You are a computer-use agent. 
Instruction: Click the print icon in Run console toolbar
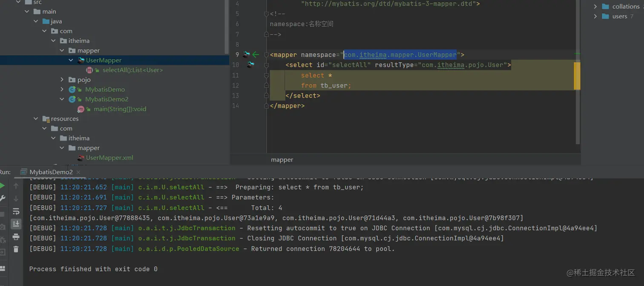(x=16, y=237)
